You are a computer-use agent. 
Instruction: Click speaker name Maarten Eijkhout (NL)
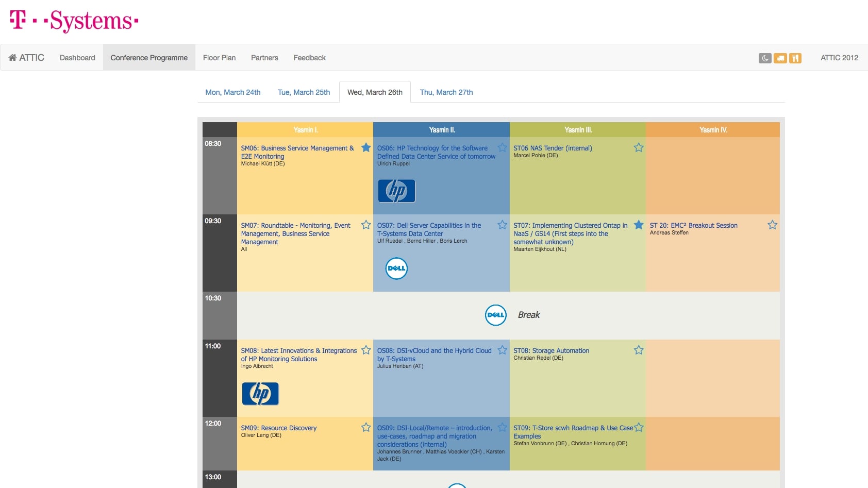[540, 249]
